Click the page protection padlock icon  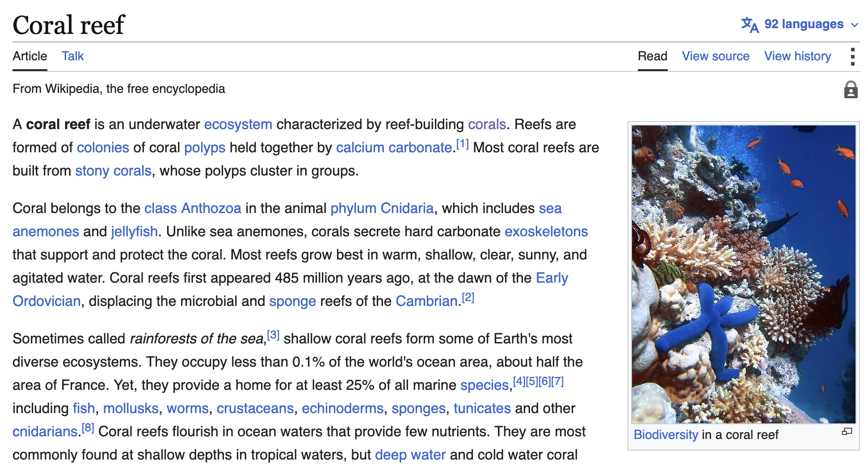tap(851, 89)
